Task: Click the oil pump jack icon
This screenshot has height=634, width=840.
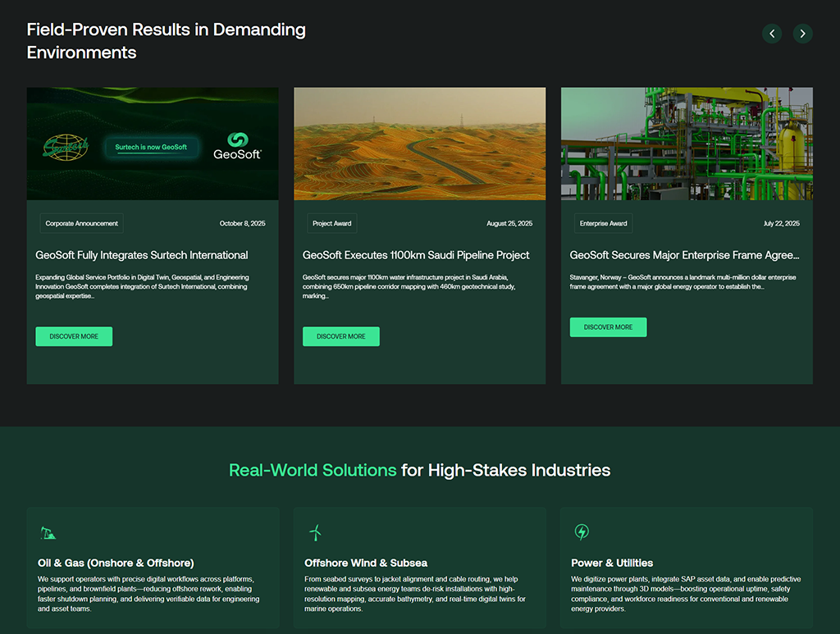Action: click(x=48, y=533)
